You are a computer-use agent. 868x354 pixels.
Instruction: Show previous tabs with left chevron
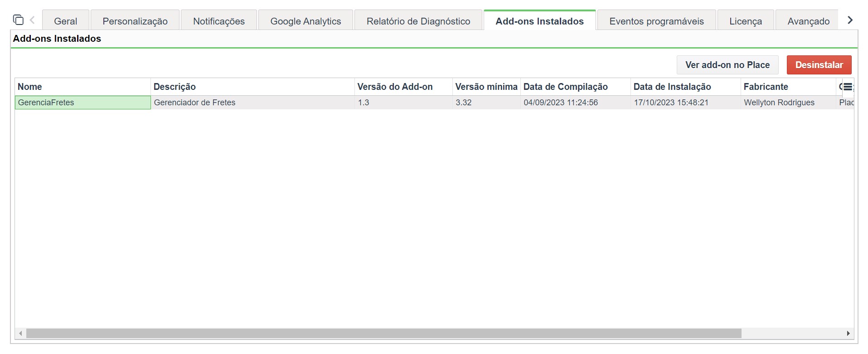coord(32,20)
